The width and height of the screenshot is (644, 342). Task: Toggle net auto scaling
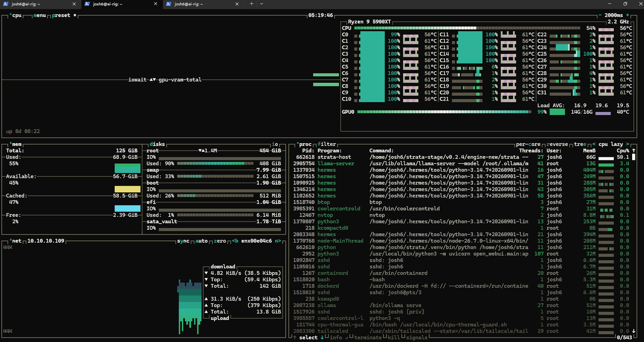[x=201, y=241]
